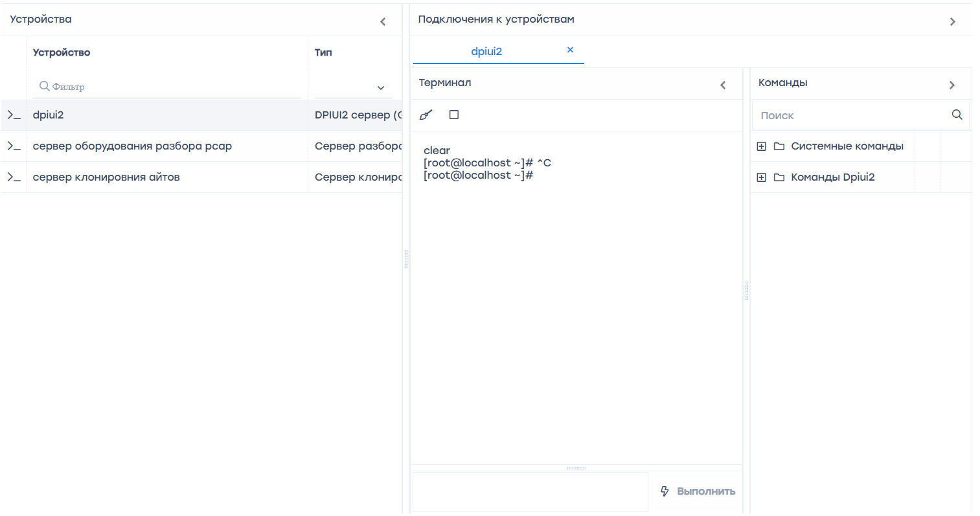Expand the Команды Dpiui2 tree node
Image resolution: width=980 pixels, height=516 pixels.
761,177
